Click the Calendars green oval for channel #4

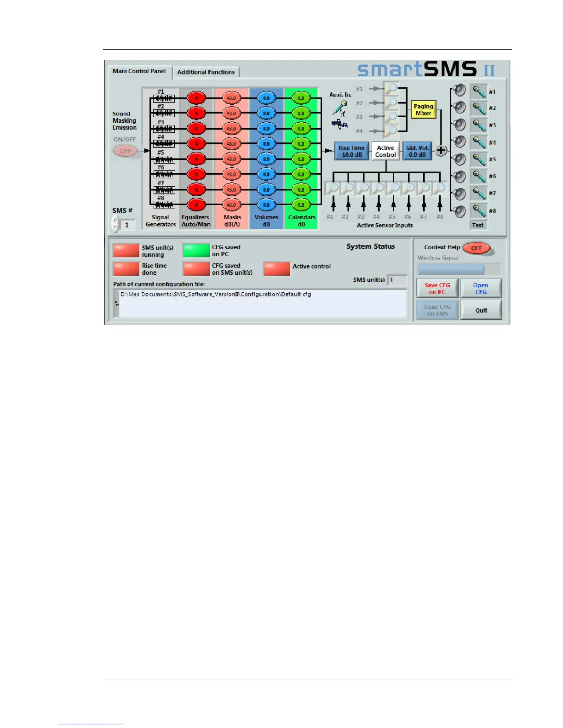coord(301,144)
